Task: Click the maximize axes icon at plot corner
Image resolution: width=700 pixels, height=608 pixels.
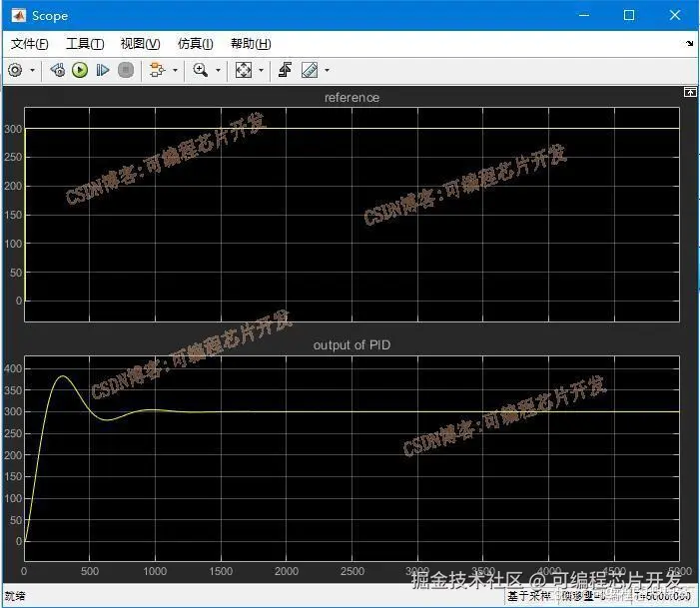Action: coord(690,92)
